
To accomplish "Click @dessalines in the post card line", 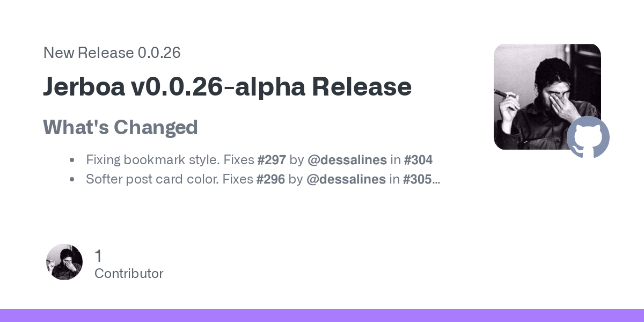I will pyautogui.click(x=346, y=179).
